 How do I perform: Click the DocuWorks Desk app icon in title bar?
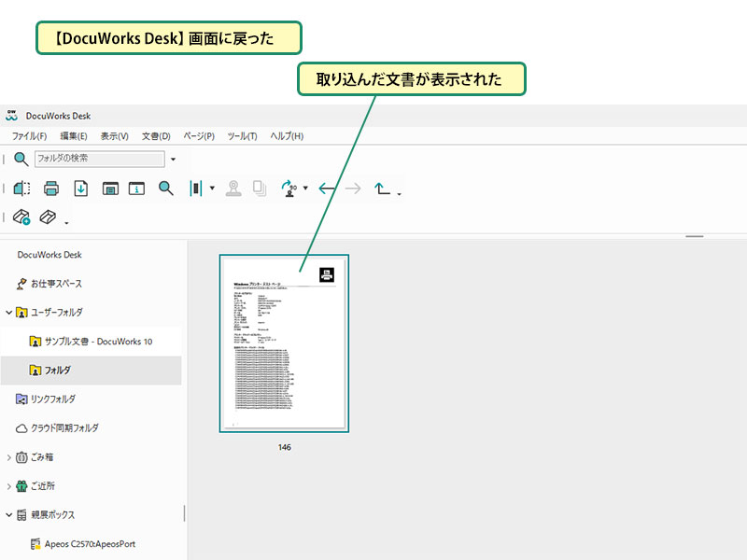11,116
